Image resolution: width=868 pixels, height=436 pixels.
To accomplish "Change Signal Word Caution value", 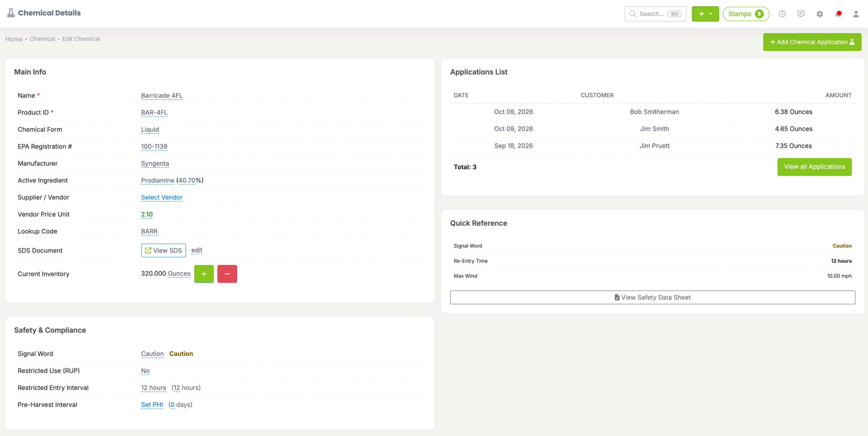I will pyautogui.click(x=152, y=354).
